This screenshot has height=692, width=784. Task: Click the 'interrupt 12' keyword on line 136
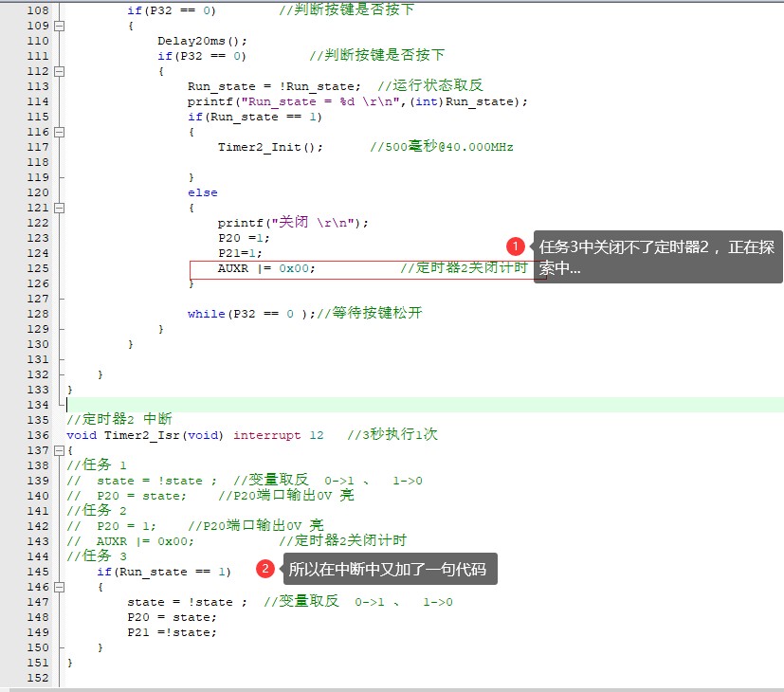point(279,435)
